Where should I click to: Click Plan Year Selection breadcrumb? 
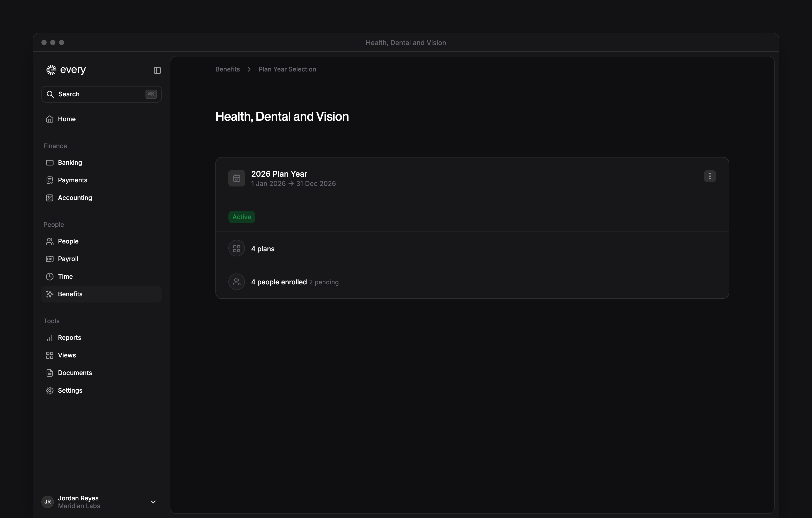(x=287, y=69)
